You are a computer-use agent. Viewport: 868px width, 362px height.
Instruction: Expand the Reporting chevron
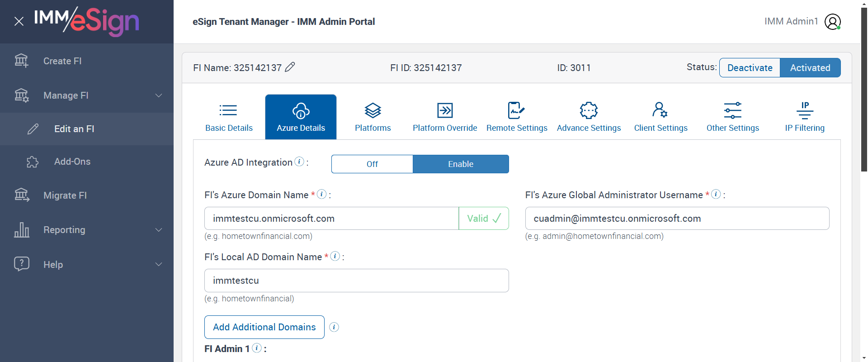point(159,230)
